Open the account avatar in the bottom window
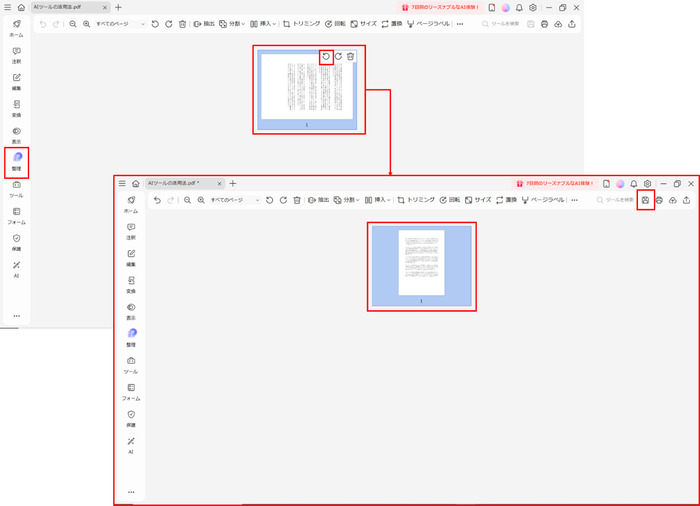The image size is (700, 506). [x=620, y=184]
